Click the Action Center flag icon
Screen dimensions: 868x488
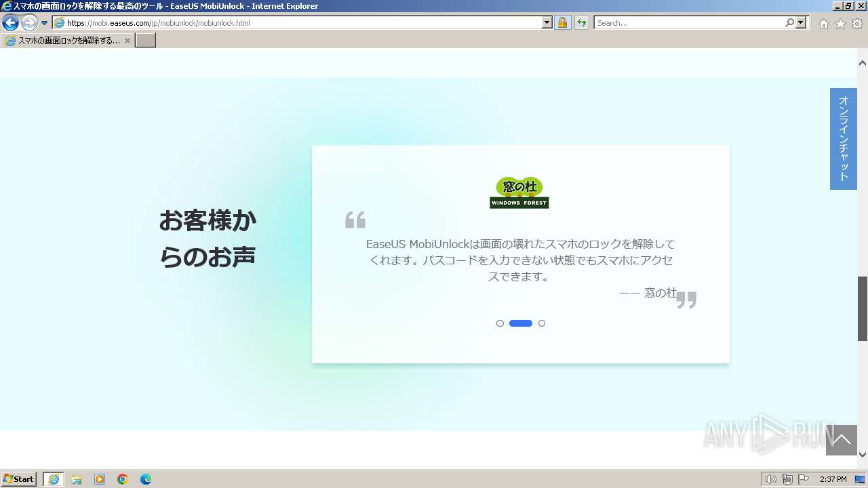pos(804,479)
